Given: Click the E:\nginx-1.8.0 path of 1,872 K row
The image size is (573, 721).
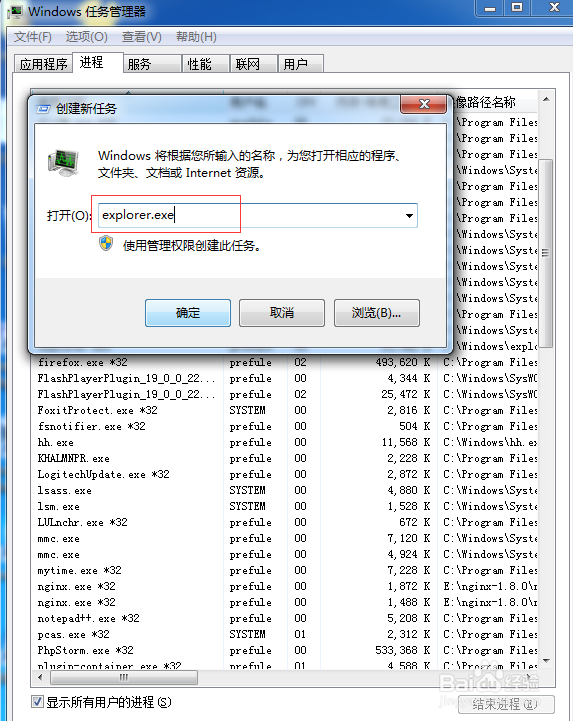Looking at the screenshot, I should [x=490, y=586].
